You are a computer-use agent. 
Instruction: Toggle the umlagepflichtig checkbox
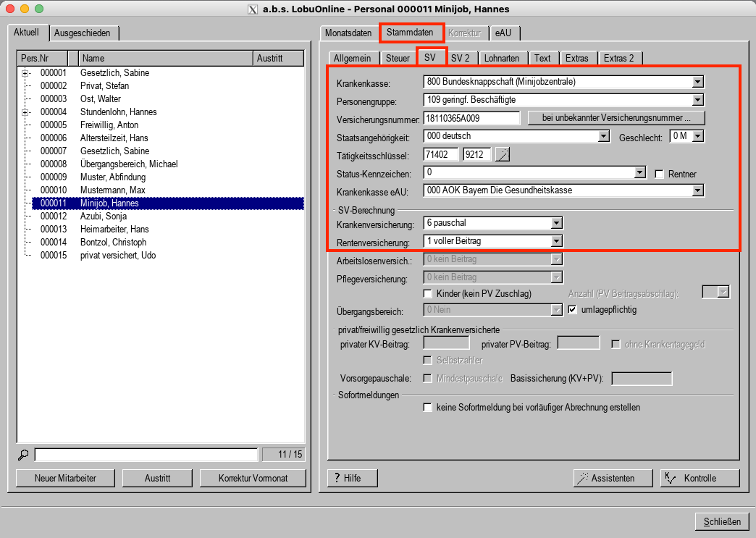(x=573, y=310)
